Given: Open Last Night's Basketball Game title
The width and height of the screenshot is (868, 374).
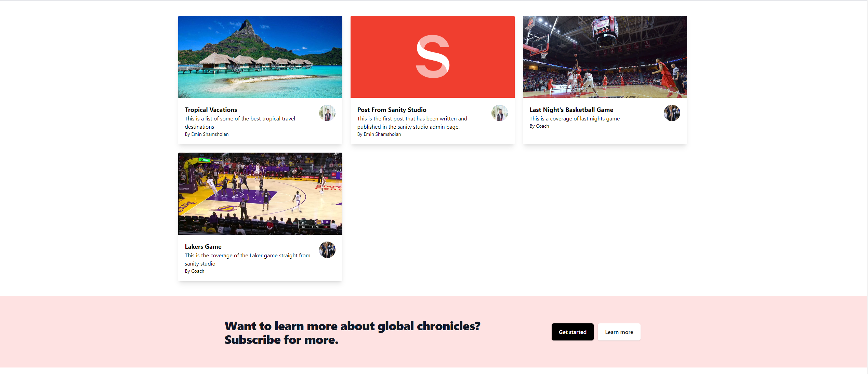Looking at the screenshot, I should tap(571, 110).
